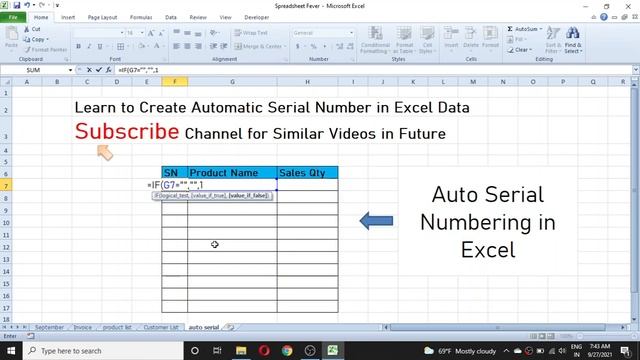Open the Name Box dropdown showing SUM
The image size is (640, 360).
click(70, 70)
